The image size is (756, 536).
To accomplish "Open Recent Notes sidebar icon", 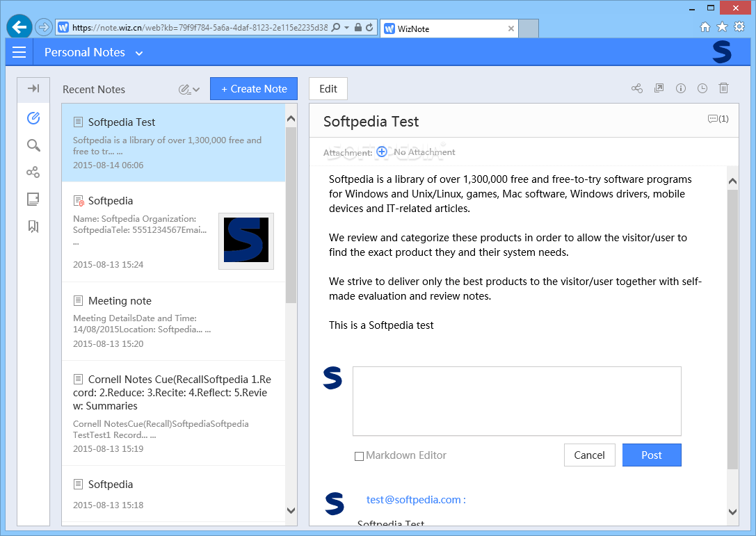I will point(33,117).
